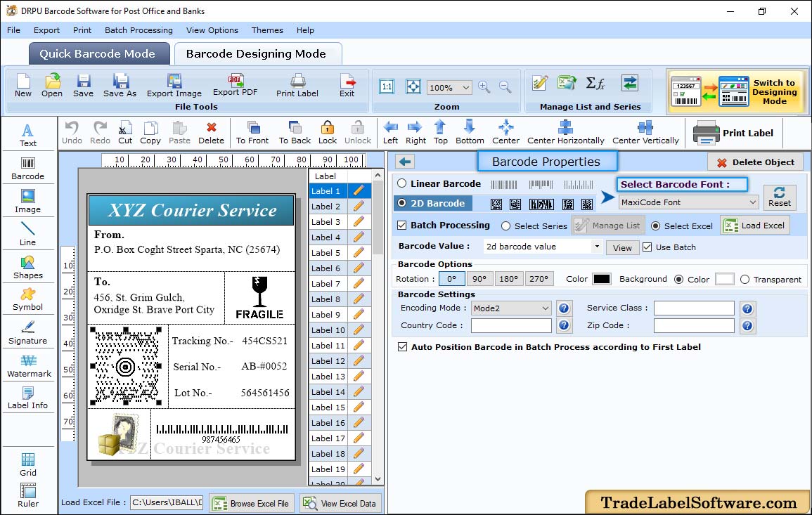The image size is (812, 515).
Task: Click the Save As icon
Action: 120,86
